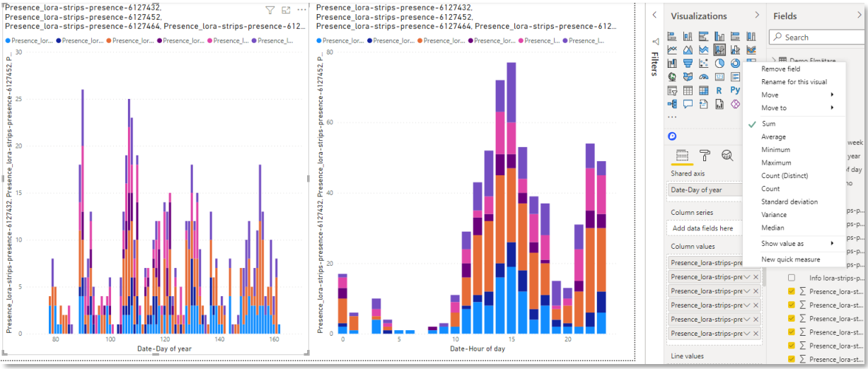Switch to the Analytics magnifier tab
Image resolution: width=868 pixels, height=369 pixels.
(727, 156)
